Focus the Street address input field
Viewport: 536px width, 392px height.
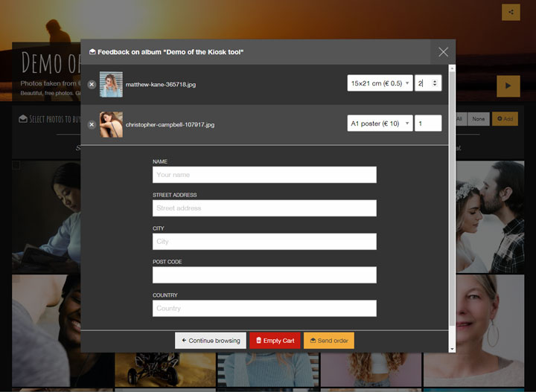[264, 208]
